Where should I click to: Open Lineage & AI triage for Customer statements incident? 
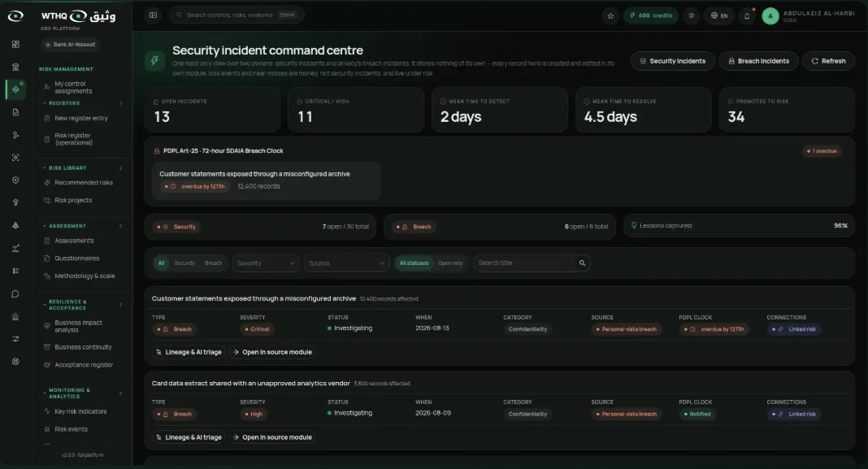tap(189, 352)
